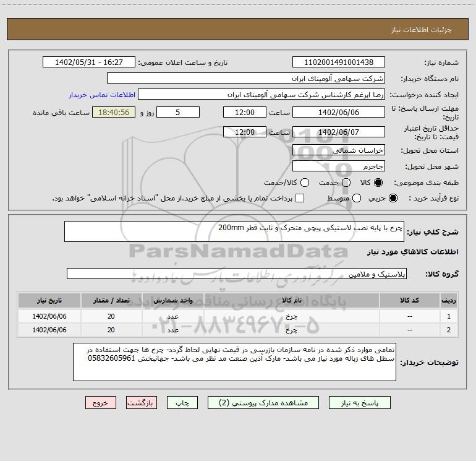Click quantity 20 in row 2
The width and height of the screenshot is (476, 461).
coord(111,330)
